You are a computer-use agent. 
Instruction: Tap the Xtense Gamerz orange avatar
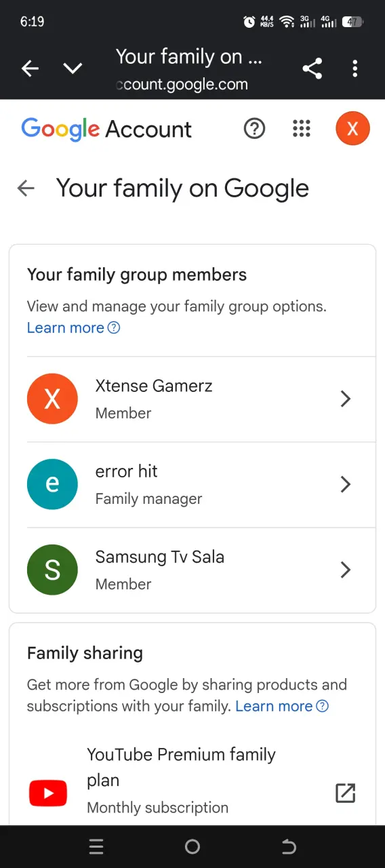click(52, 399)
